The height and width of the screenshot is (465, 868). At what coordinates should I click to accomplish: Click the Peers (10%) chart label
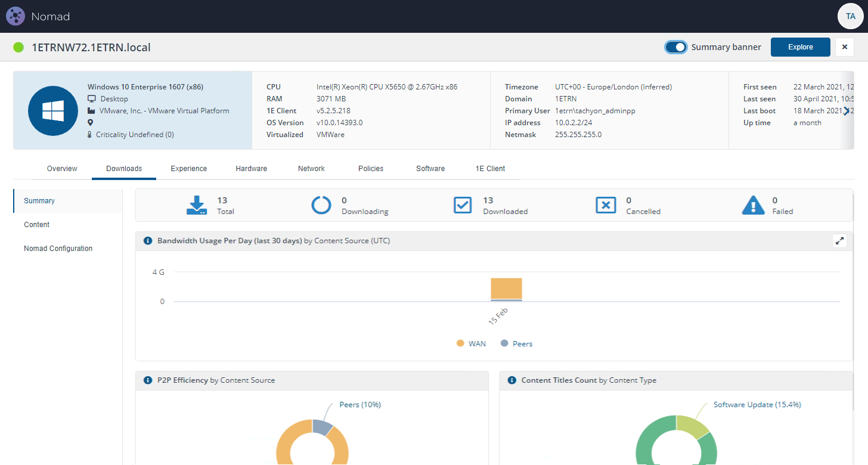pos(360,405)
